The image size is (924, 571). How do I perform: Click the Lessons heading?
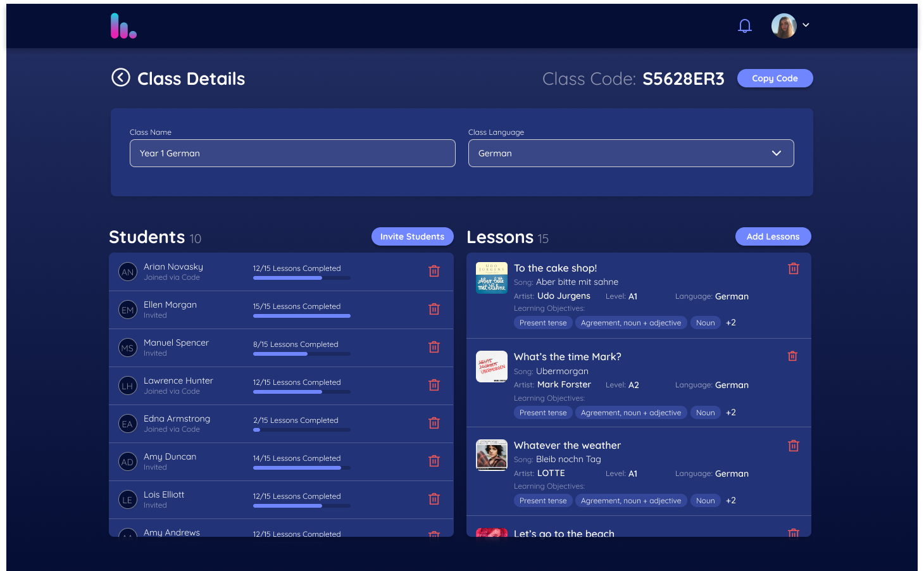[x=500, y=237]
